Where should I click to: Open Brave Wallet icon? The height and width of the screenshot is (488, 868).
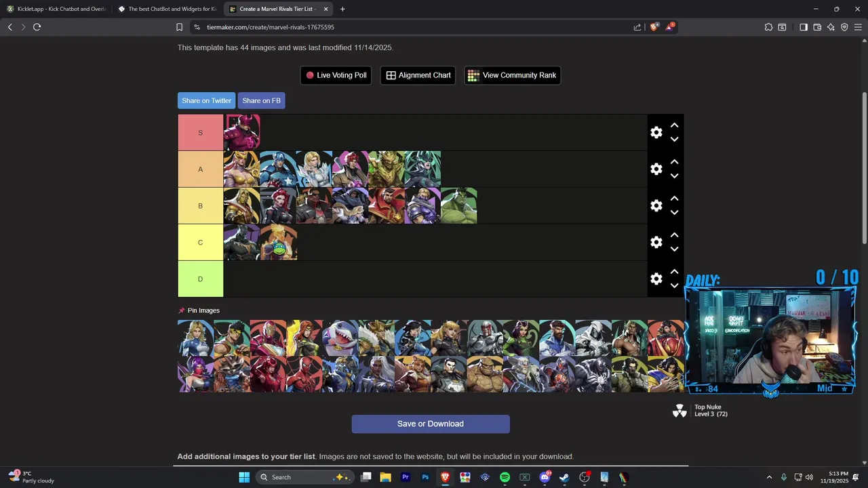click(817, 27)
